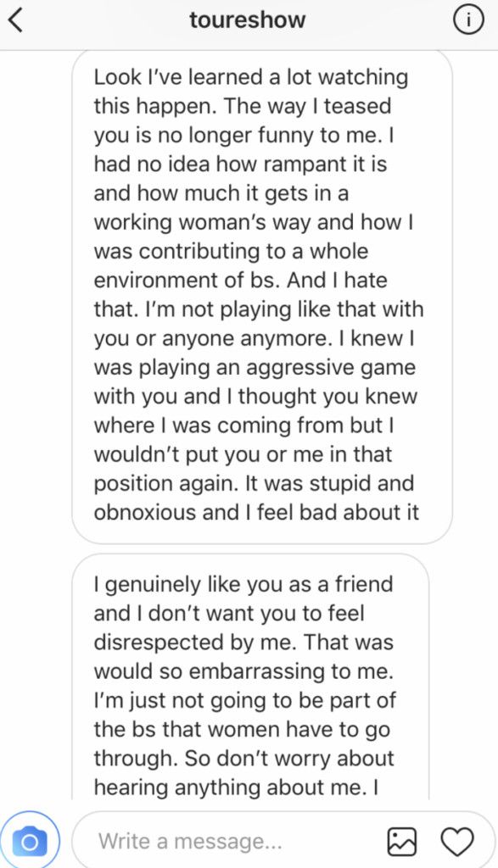The width and height of the screenshot is (498, 868).
Task: Open conversation info via circled i icon
Action: (468, 20)
